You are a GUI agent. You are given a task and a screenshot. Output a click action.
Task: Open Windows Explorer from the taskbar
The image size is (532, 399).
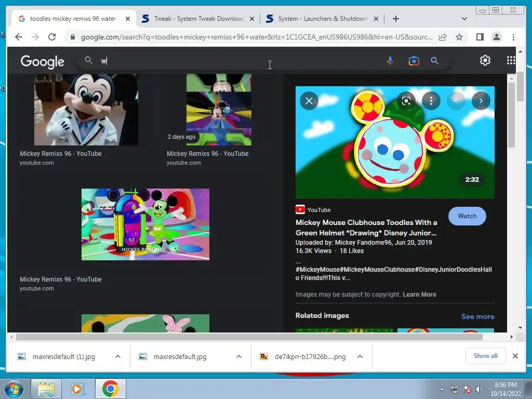(x=46, y=389)
